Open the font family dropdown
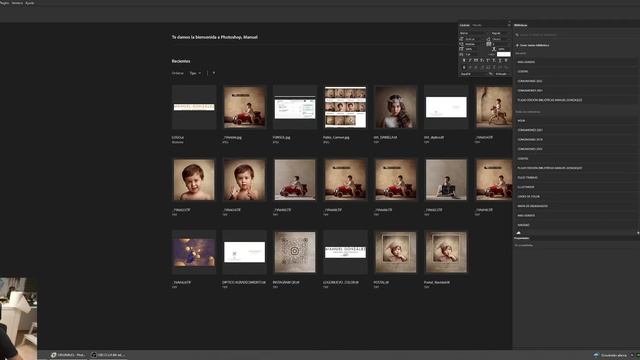The height and width of the screenshot is (360, 640). click(474, 33)
